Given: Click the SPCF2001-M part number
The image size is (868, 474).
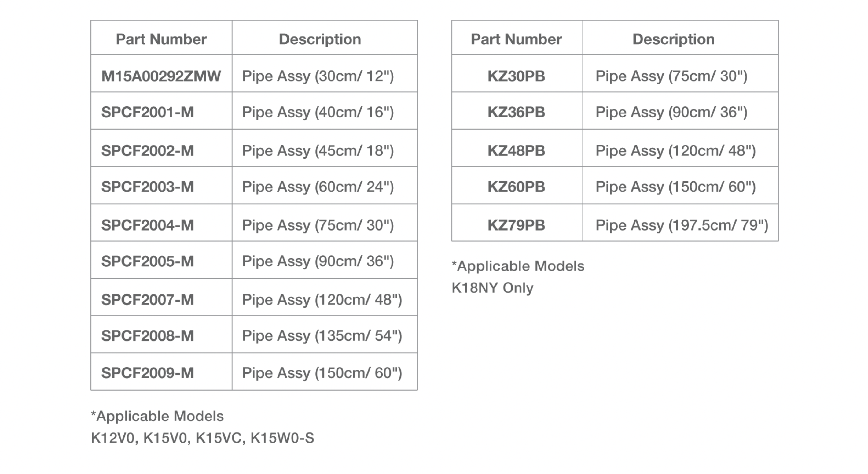Looking at the screenshot, I should pyautogui.click(x=148, y=112).
